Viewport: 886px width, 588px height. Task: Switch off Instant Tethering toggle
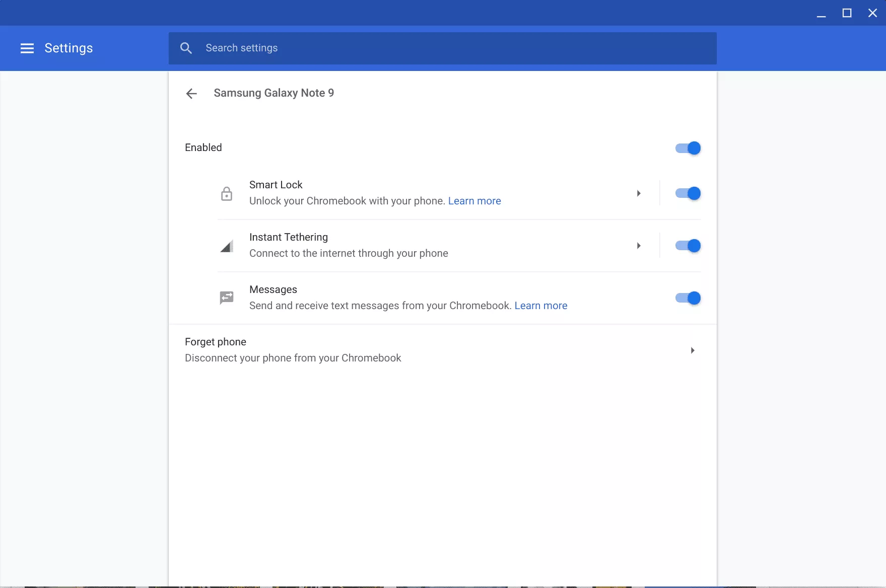(688, 246)
